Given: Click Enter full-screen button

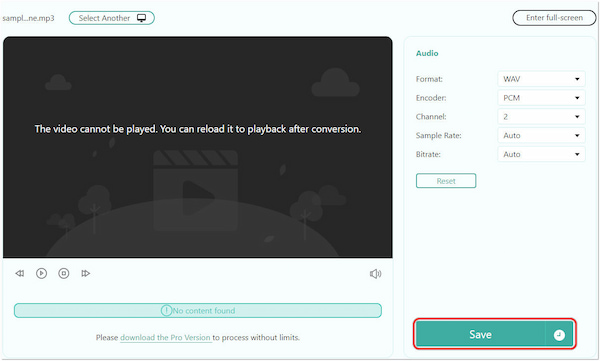Looking at the screenshot, I should [x=554, y=18].
